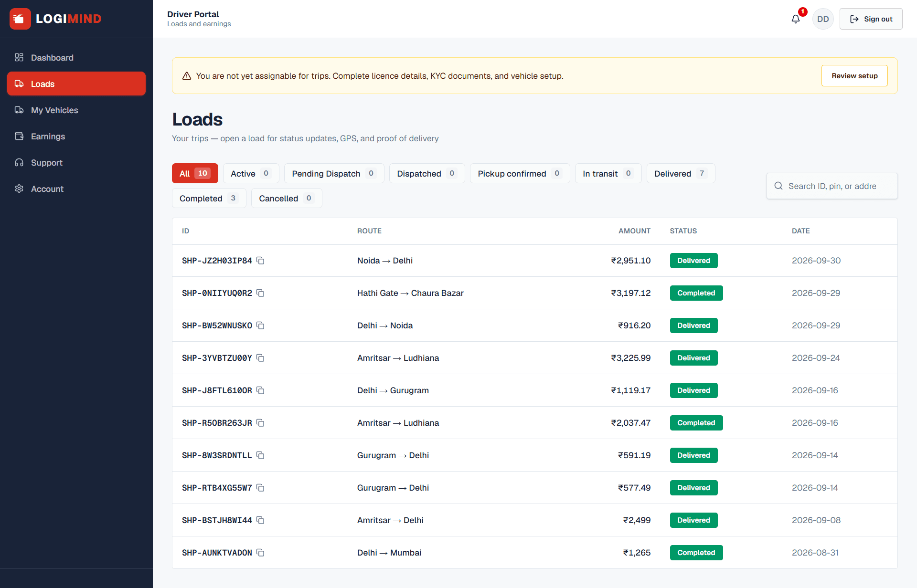Click the LogiMind logo icon
917x588 pixels.
tap(20, 19)
